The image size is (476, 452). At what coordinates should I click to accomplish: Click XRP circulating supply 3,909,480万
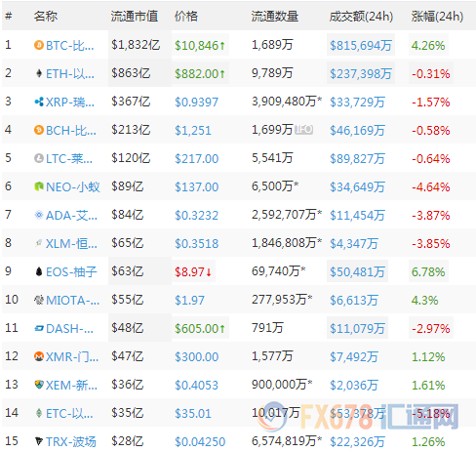coord(287,102)
